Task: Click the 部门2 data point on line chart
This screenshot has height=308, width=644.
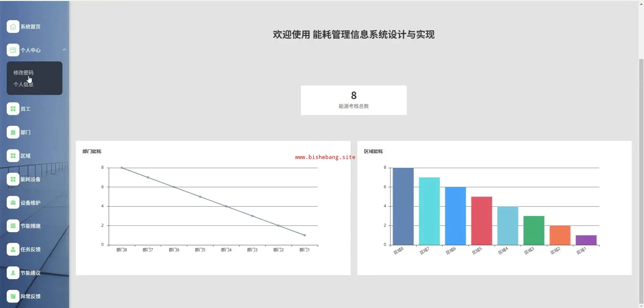Action: click(x=278, y=225)
